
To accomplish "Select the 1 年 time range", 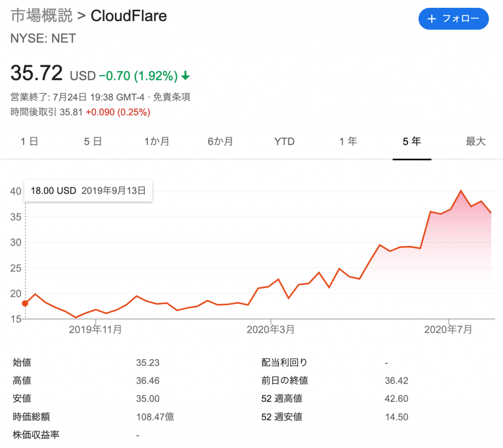I will (x=348, y=141).
